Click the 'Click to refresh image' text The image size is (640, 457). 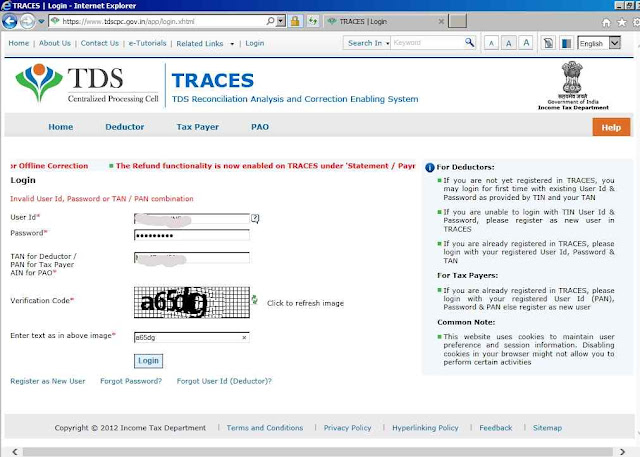click(305, 303)
